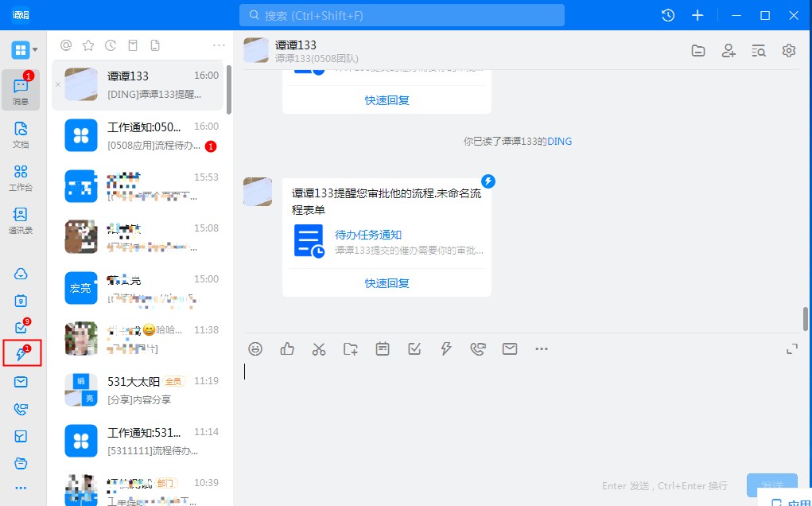Click 待办任务通知 link in the message card

click(x=368, y=235)
